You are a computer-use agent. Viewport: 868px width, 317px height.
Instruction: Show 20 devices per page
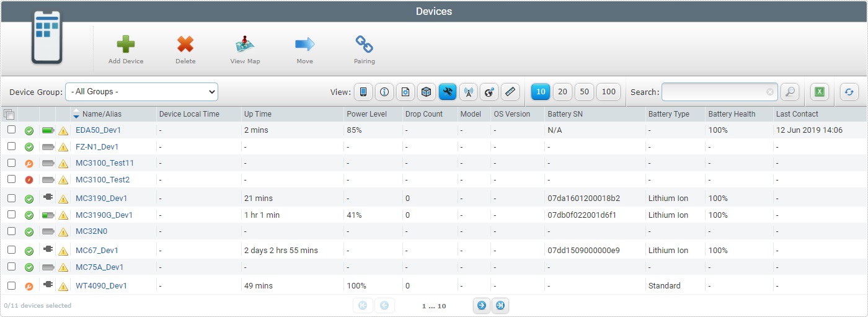(562, 92)
